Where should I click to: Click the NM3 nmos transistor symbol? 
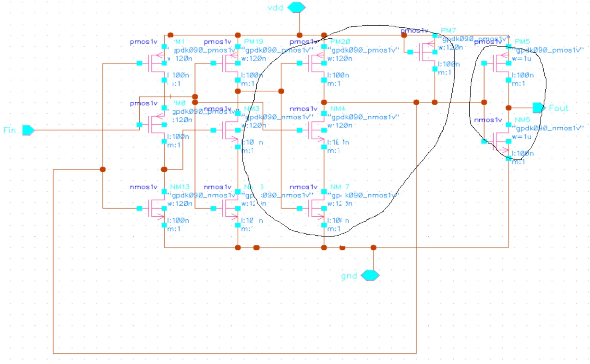pos(228,130)
